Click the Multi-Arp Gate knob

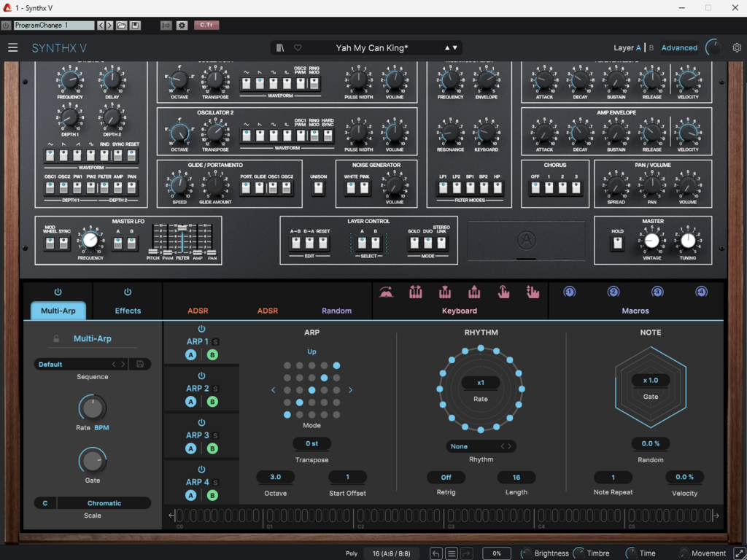[x=93, y=461]
